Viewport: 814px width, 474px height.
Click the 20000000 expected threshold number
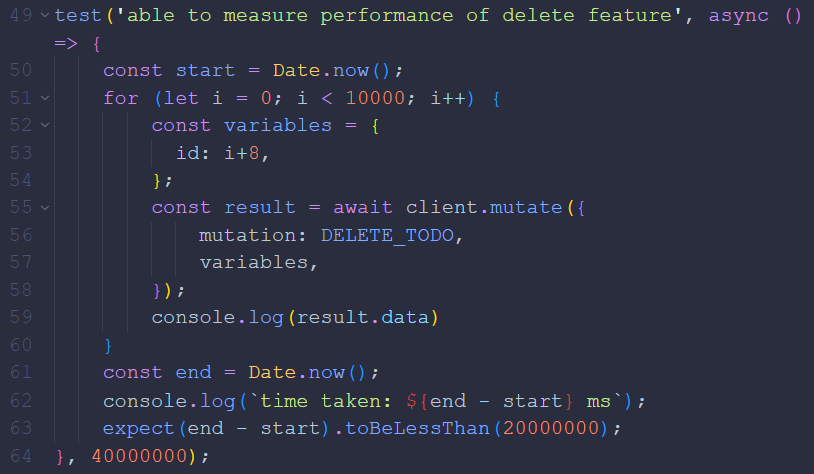(551, 428)
